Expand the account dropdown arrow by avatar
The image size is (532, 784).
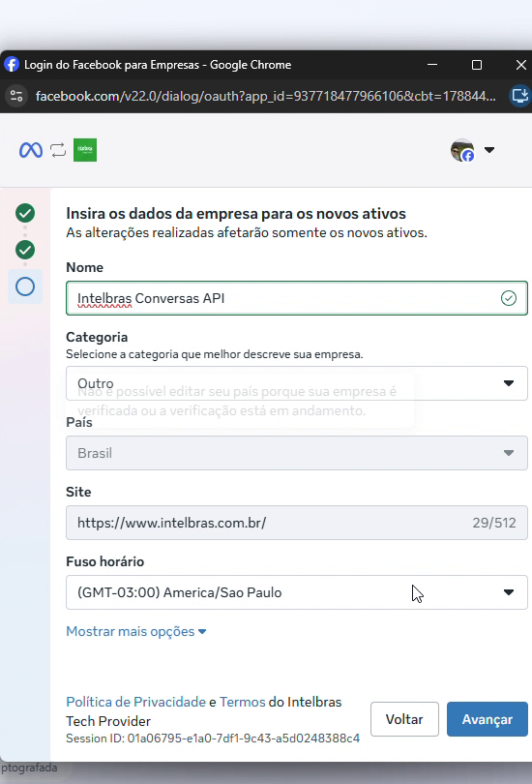pyautogui.click(x=489, y=150)
